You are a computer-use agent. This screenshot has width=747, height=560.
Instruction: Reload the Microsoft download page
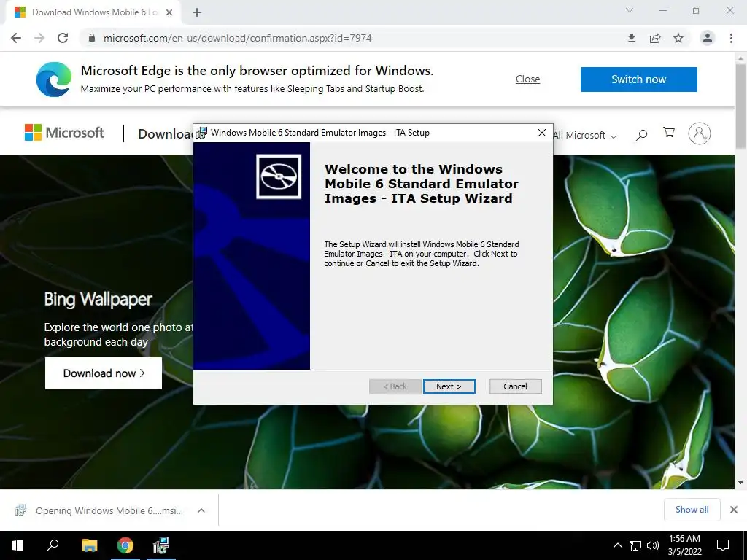pos(63,38)
